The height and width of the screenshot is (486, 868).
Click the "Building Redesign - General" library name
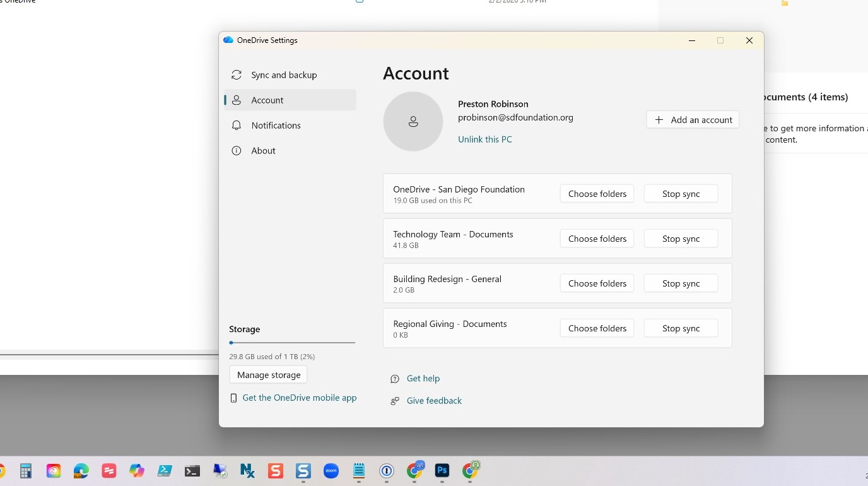pyautogui.click(x=447, y=279)
